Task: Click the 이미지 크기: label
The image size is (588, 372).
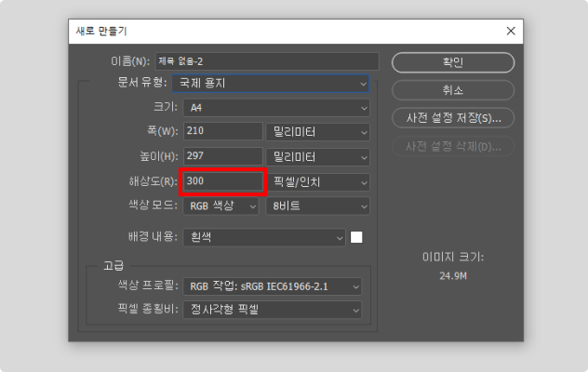Action: pos(453,258)
